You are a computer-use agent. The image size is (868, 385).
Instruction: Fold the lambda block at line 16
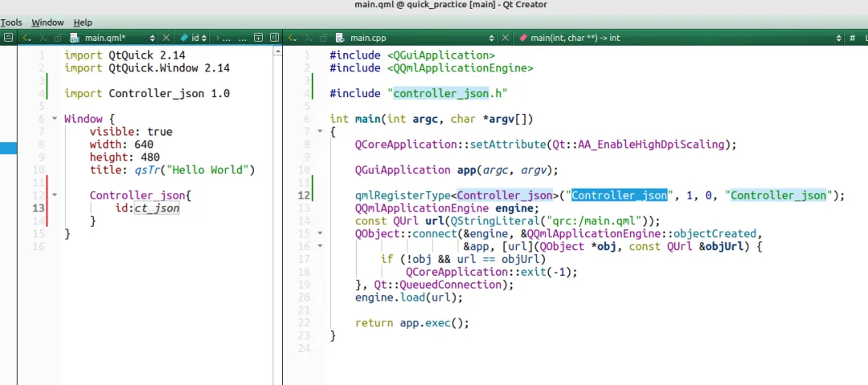[320, 246]
